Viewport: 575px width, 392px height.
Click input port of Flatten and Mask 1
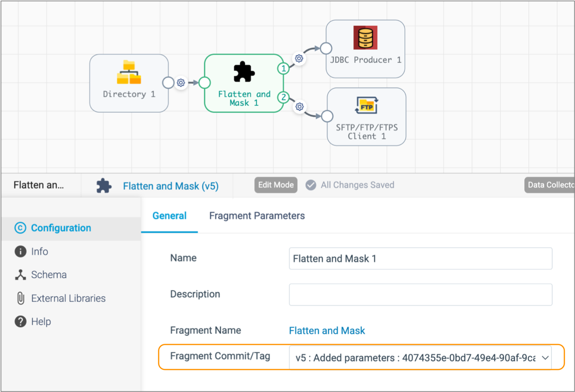(204, 83)
